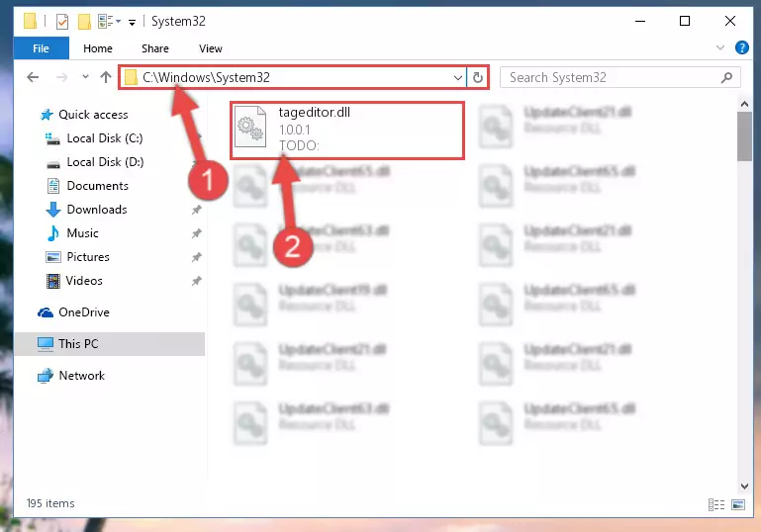
Task: Open Local Disk (C:) in sidebar
Action: click(105, 138)
